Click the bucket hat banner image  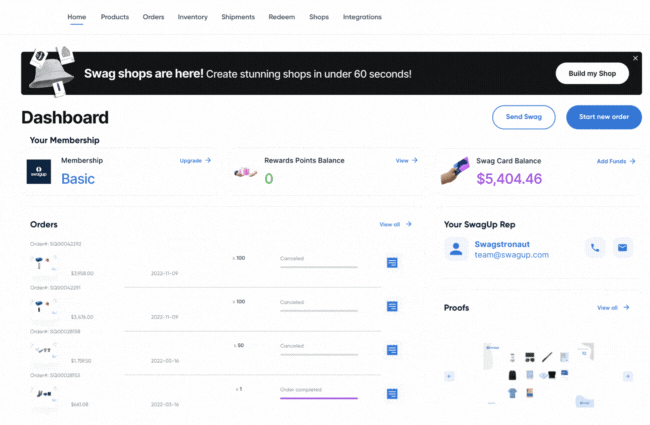click(x=52, y=72)
